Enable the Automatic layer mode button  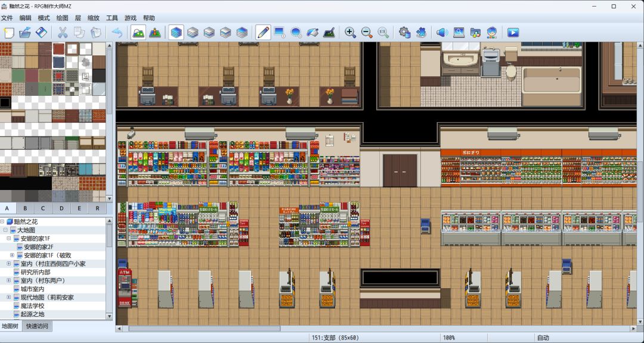coord(176,33)
